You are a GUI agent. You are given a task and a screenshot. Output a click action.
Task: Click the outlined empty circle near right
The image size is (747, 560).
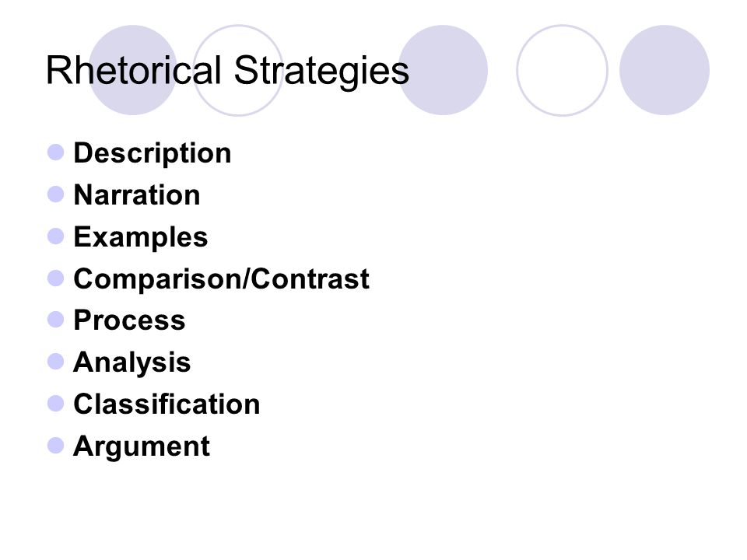point(562,70)
